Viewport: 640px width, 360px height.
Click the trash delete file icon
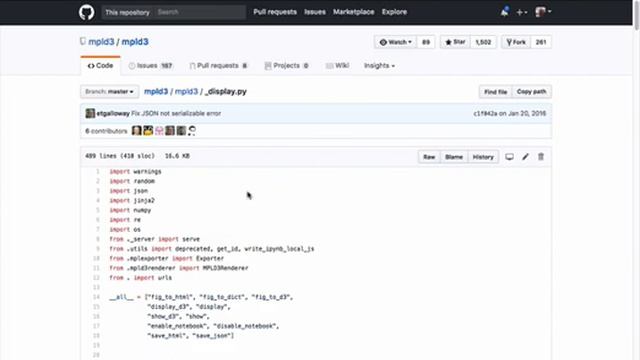(x=541, y=157)
